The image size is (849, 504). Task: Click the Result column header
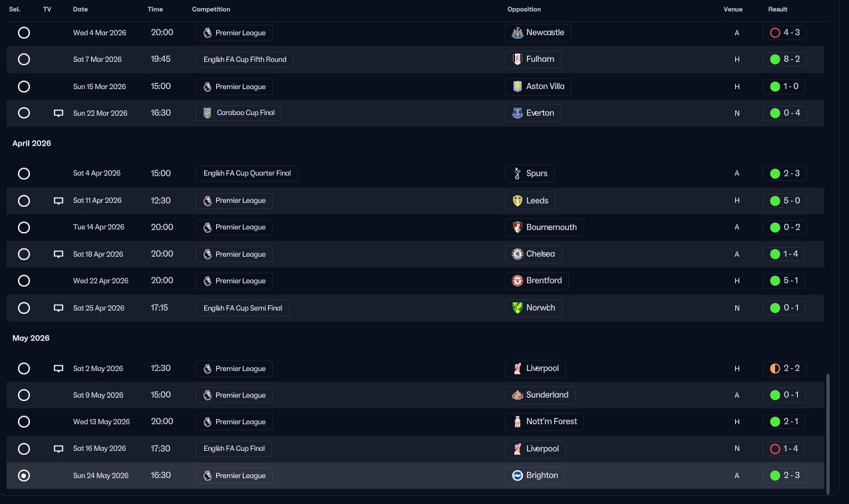(x=777, y=9)
